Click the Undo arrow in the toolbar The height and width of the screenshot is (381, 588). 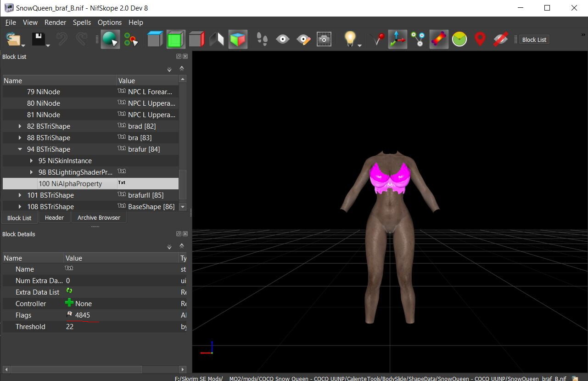click(62, 39)
